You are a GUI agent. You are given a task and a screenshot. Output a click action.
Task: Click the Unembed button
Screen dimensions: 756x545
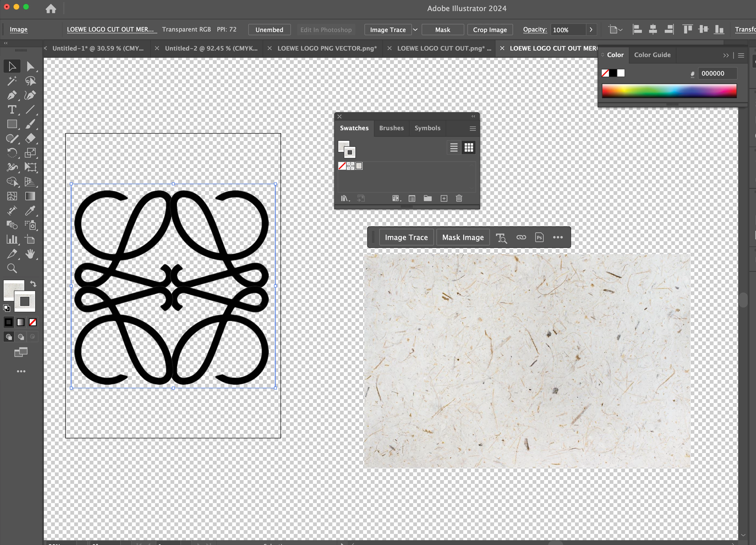(269, 30)
